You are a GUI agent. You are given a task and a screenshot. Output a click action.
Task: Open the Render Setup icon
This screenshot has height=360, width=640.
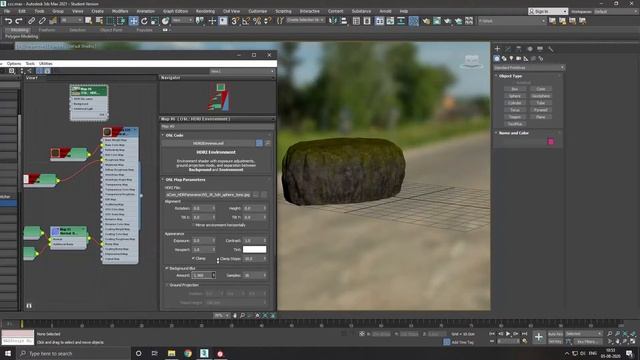(426, 21)
